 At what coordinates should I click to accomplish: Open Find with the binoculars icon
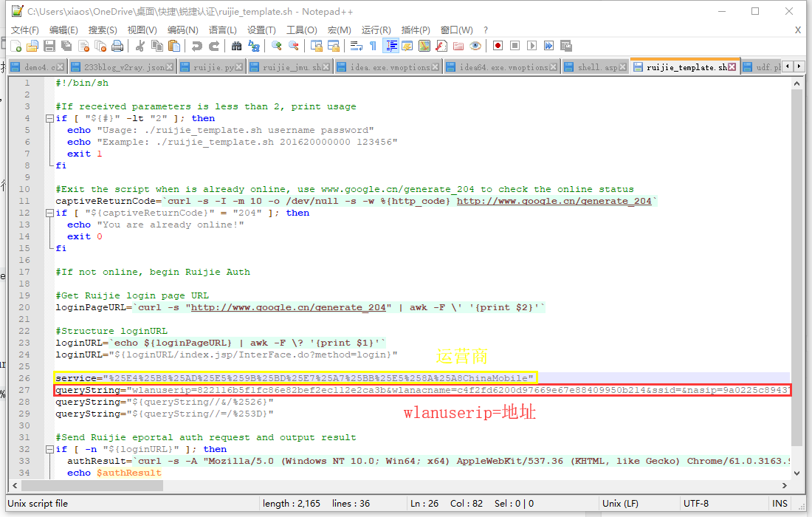[x=236, y=46]
